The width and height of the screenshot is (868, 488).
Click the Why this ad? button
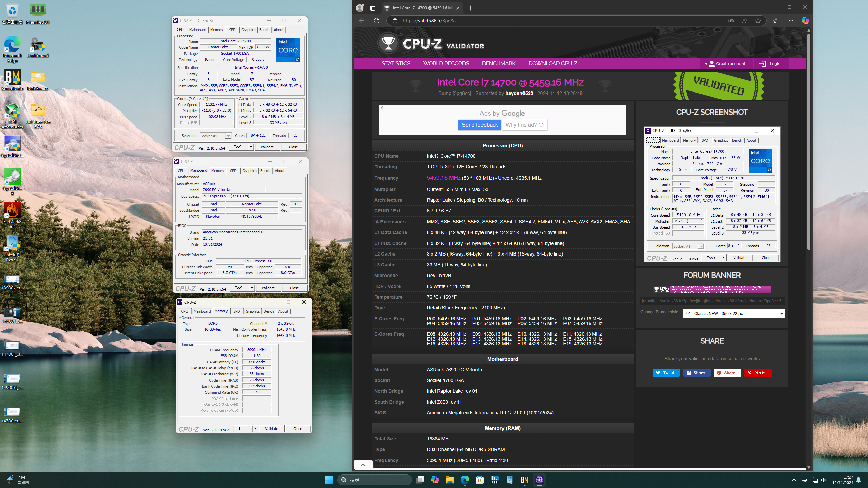[x=524, y=125]
